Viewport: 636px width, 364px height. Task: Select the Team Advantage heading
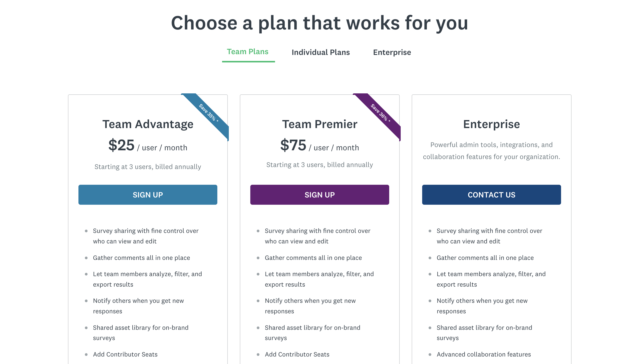[148, 124]
